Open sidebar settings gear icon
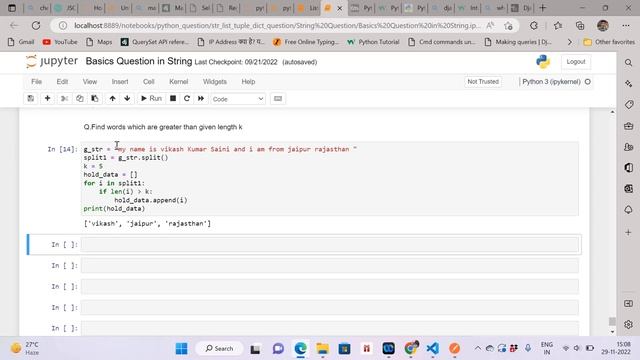 [x=629, y=324]
